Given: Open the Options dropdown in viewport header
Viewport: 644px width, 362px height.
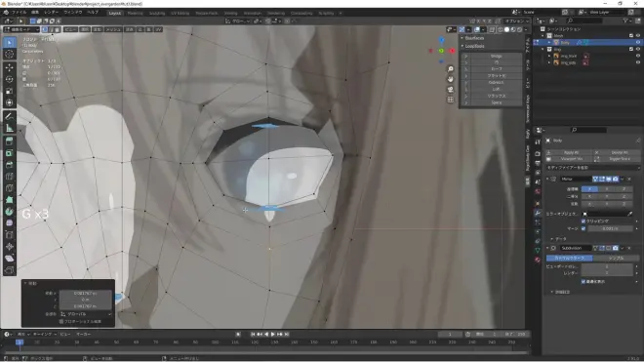Looking at the screenshot, I should click(517, 20).
